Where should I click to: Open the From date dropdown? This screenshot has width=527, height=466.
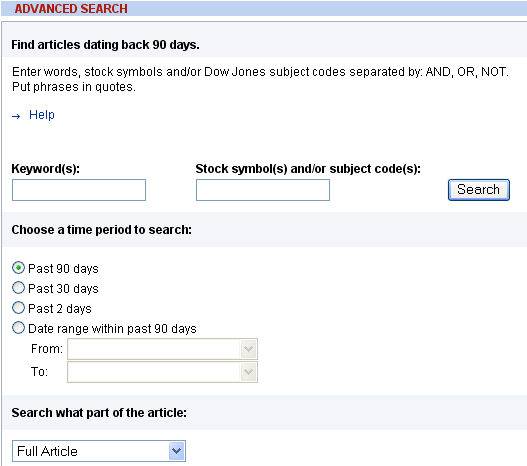coord(162,349)
